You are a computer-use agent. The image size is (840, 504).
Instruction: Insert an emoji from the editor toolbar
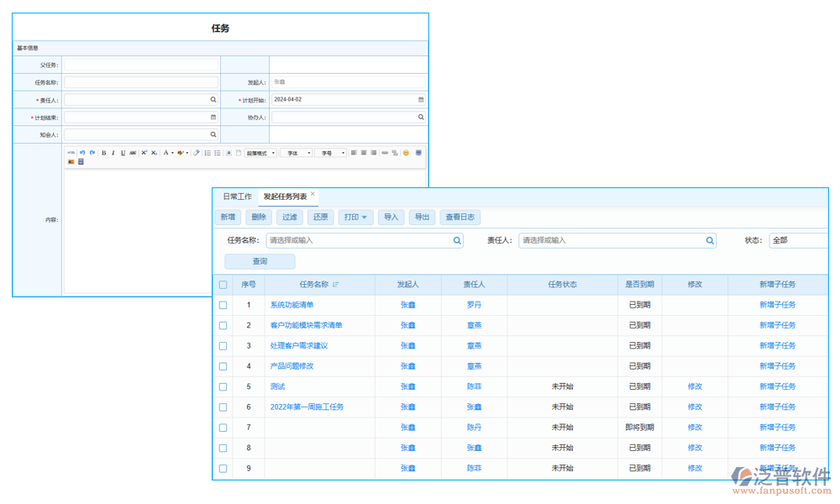click(406, 153)
